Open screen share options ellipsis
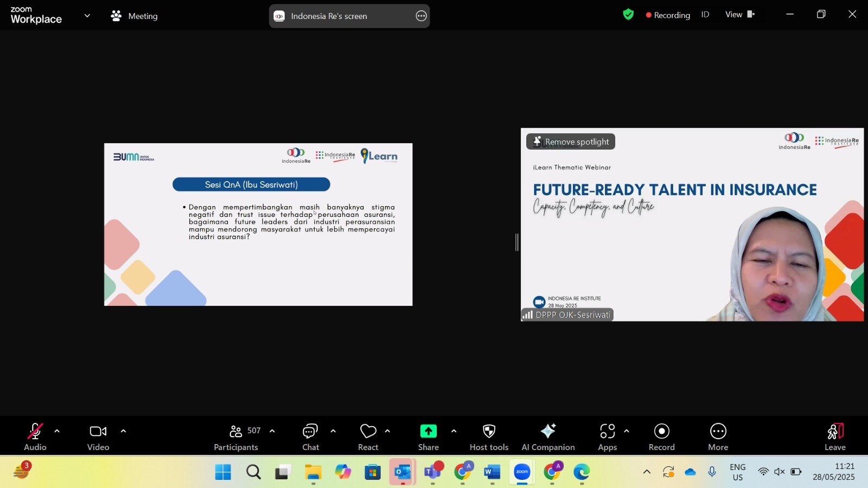Viewport: 868px width, 488px height. pos(422,16)
